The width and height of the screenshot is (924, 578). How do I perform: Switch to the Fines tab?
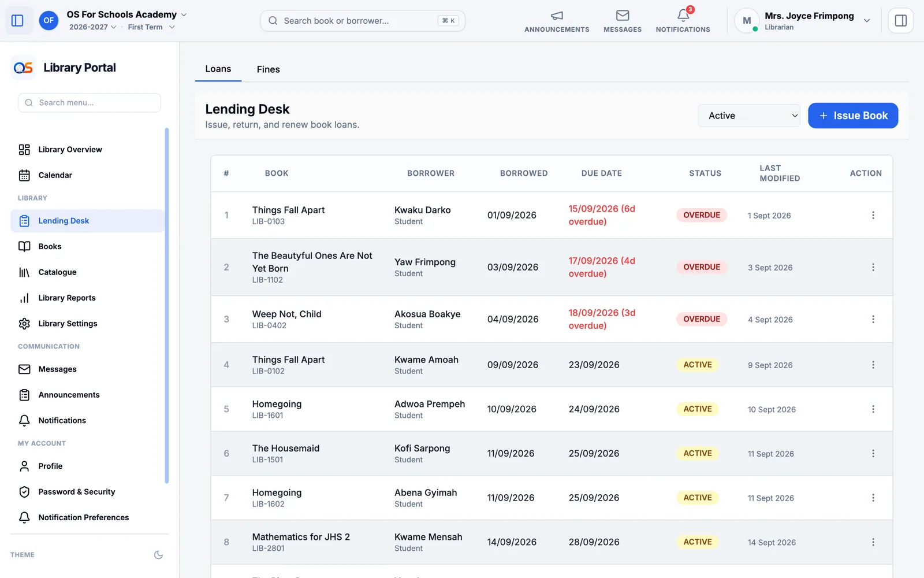pyautogui.click(x=268, y=69)
